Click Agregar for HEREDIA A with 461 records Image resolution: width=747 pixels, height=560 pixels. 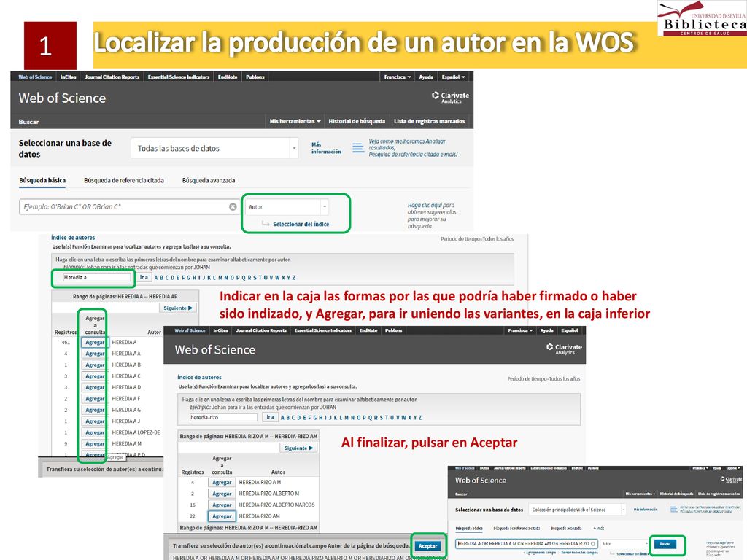[95, 342]
